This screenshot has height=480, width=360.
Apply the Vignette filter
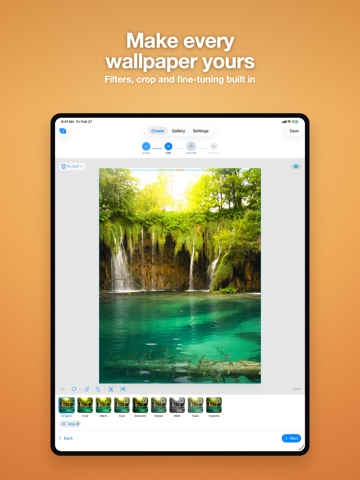point(214,405)
